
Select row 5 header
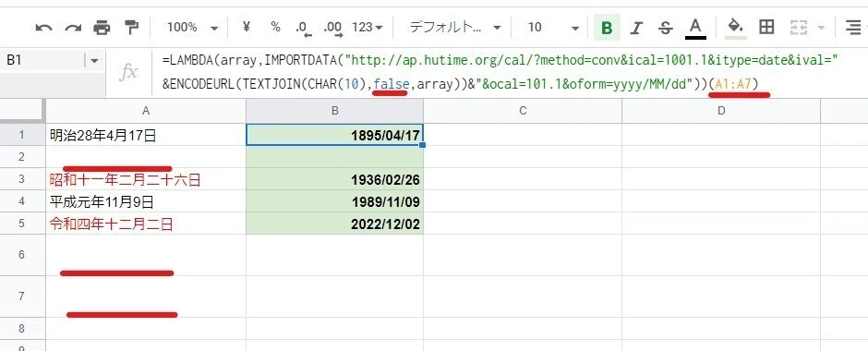click(x=22, y=224)
